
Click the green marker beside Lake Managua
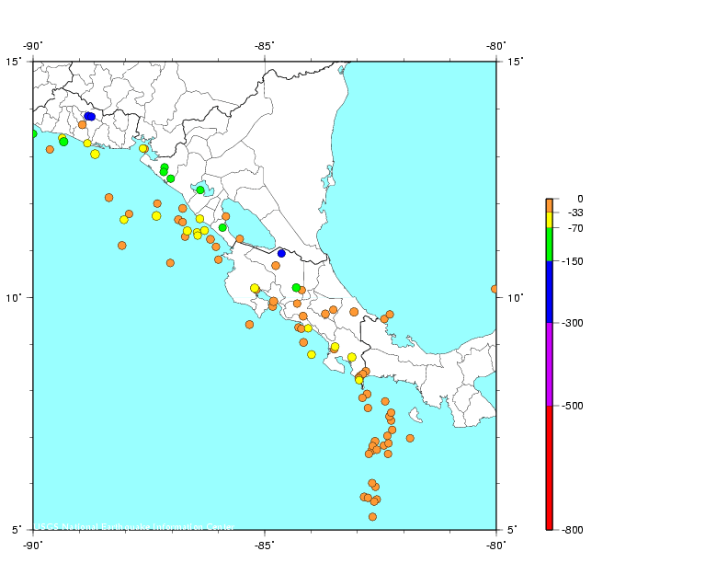click(x=200, y=190)
